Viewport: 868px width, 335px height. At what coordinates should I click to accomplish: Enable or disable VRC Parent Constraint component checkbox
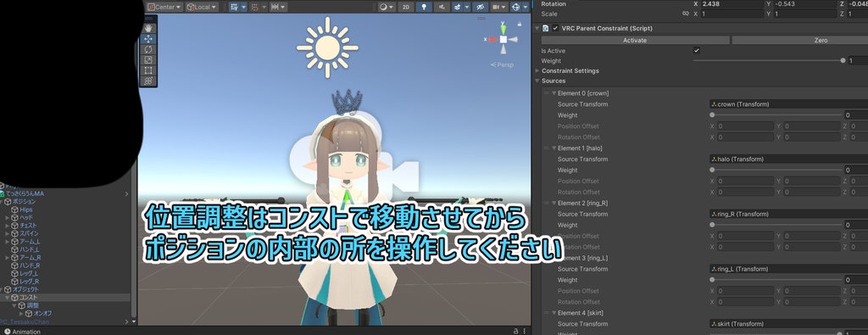[555, 28]
